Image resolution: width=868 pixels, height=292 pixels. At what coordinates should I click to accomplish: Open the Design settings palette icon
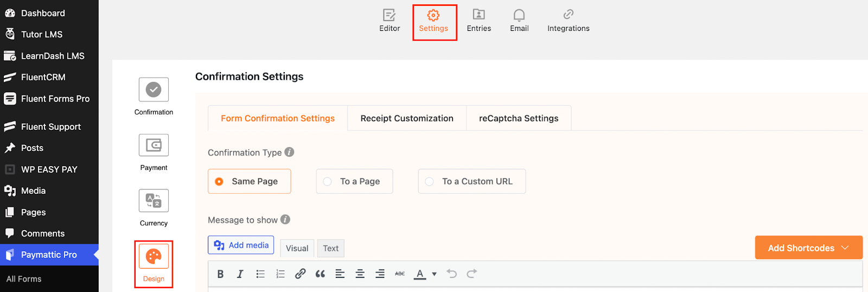tap(154, 257)
